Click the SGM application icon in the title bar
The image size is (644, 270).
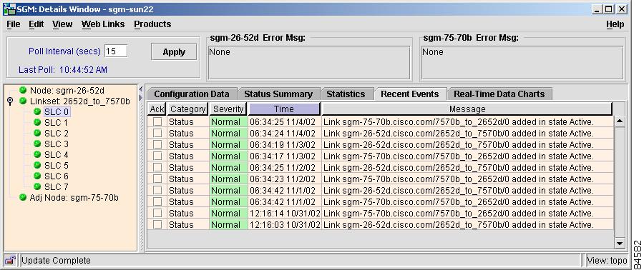(9, 9)
